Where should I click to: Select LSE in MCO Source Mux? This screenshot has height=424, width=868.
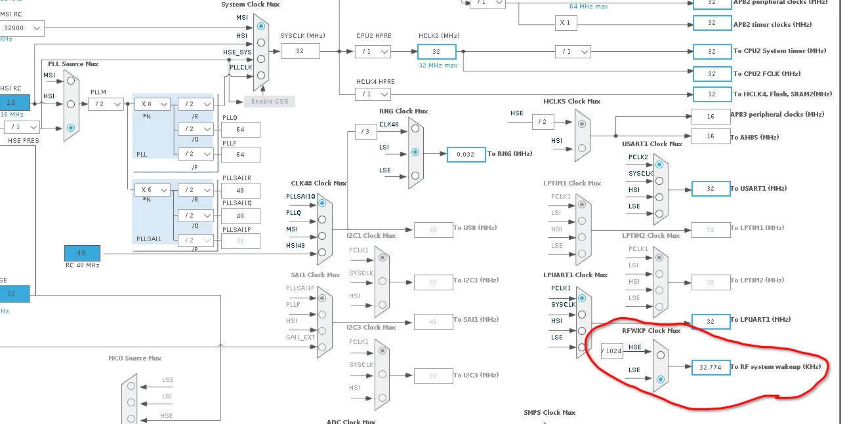pyautogui.click(x=132, y=386)
